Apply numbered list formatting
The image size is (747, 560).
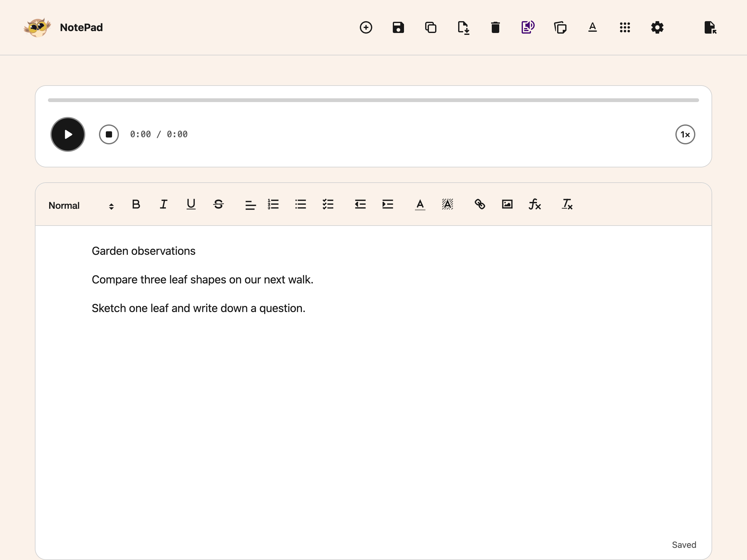point(273,204)
